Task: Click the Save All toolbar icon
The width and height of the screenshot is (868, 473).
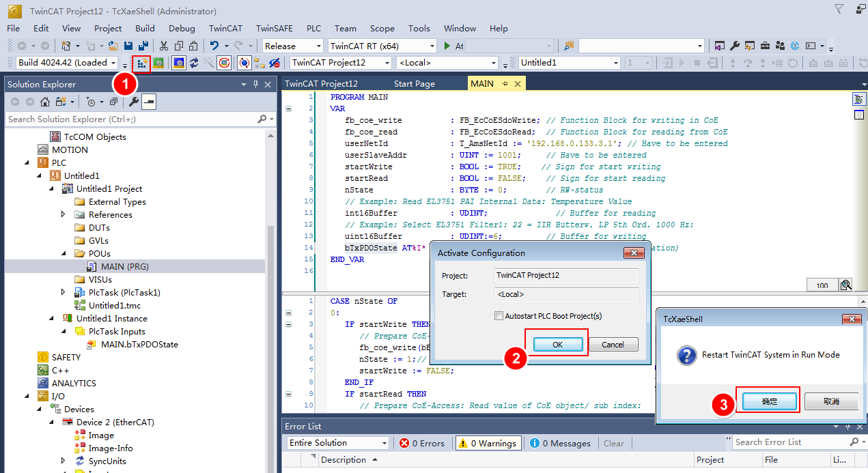Action: [x=143, y=46]
